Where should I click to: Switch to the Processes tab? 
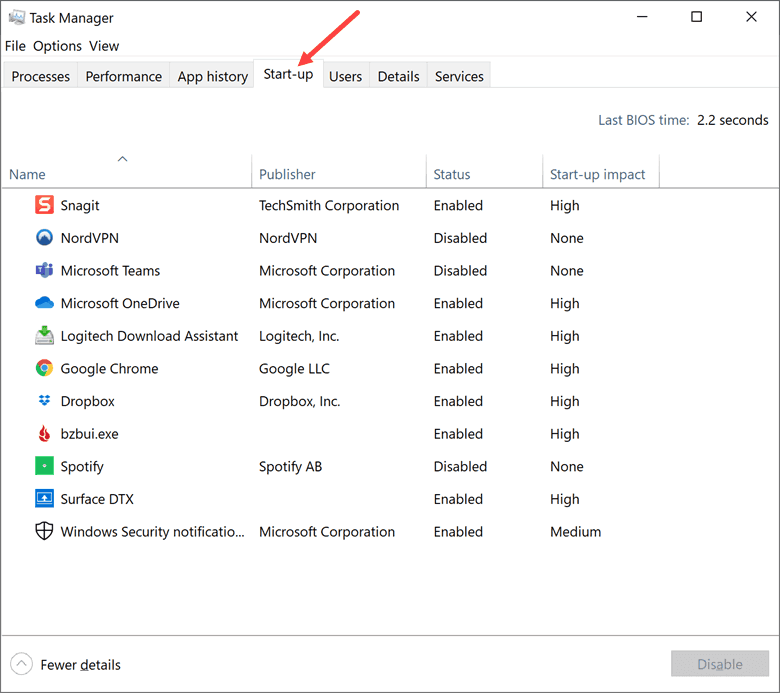coord(40,76)
